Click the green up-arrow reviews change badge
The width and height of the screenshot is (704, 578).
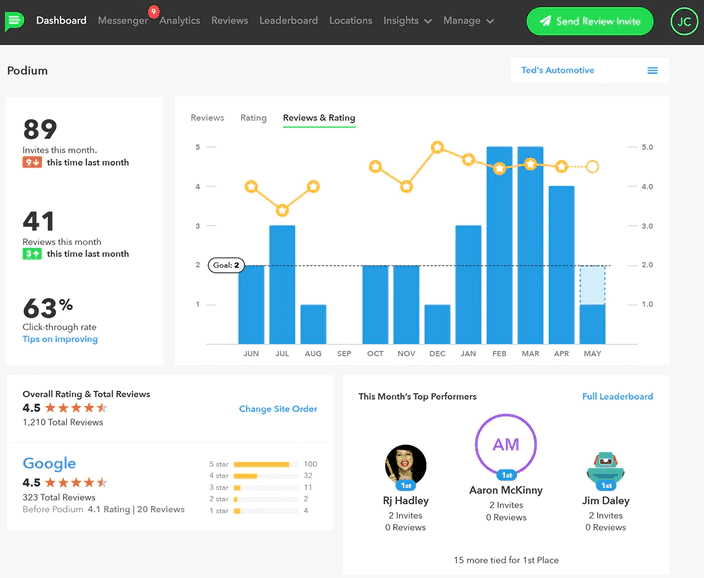tap(32, 254)
